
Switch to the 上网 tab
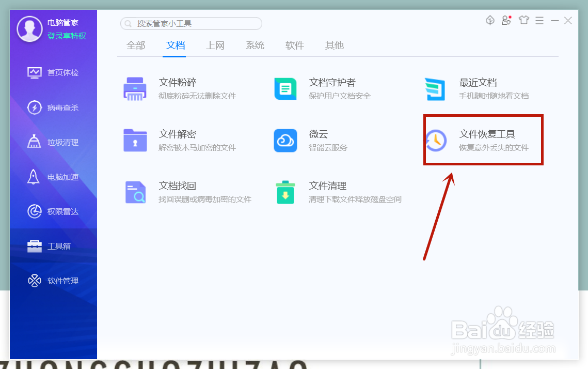(215, 45)
